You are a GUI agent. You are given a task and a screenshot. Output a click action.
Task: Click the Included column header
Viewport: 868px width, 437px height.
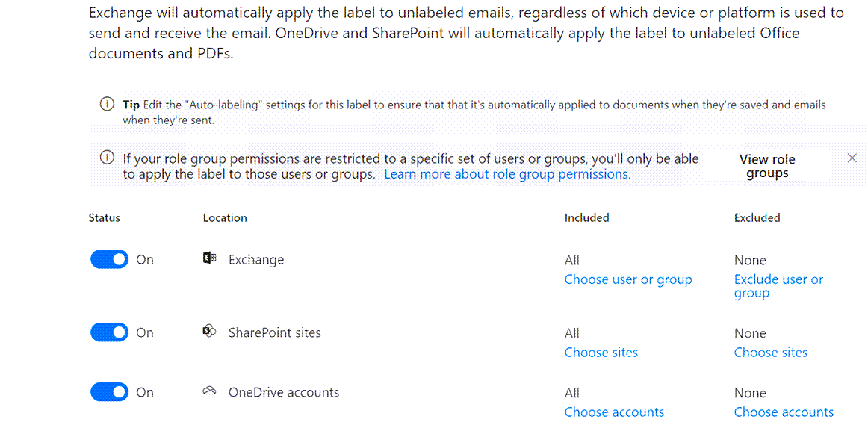click(587, 218)
